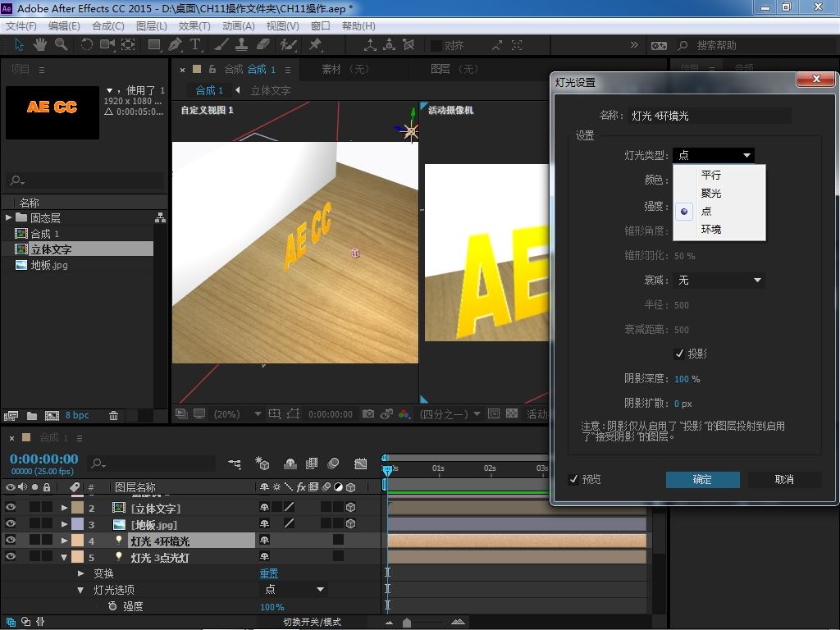Toggle 3D cube switch for 立体文字 layer

(351, 507)
